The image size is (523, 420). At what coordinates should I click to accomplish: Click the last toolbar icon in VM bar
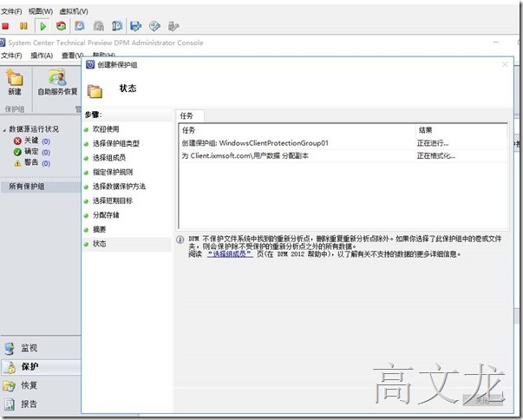click(173, 26)
